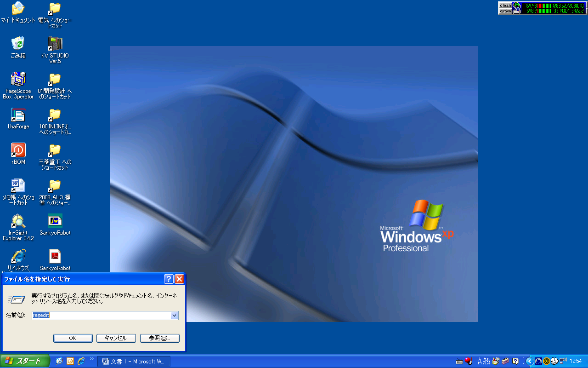Switch to 文書 1 - Microsoft Word taskbar item
The image size is (588, 368).
click(134, 362)
